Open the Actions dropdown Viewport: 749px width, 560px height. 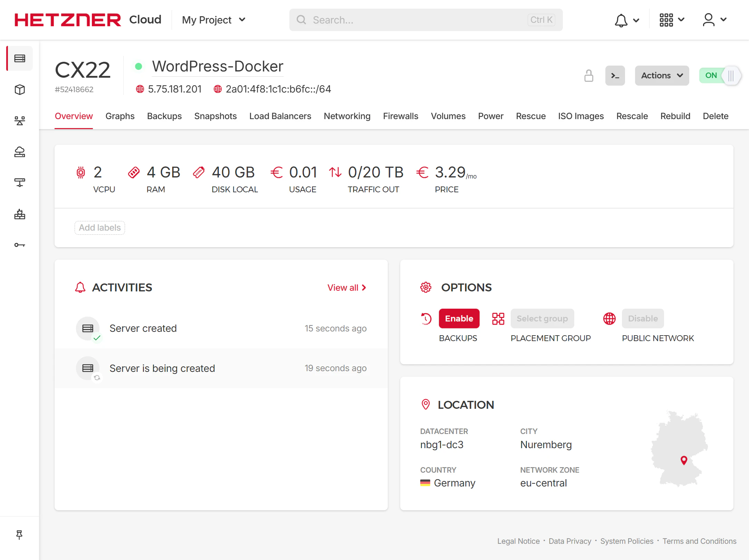(x=662, y=75)
